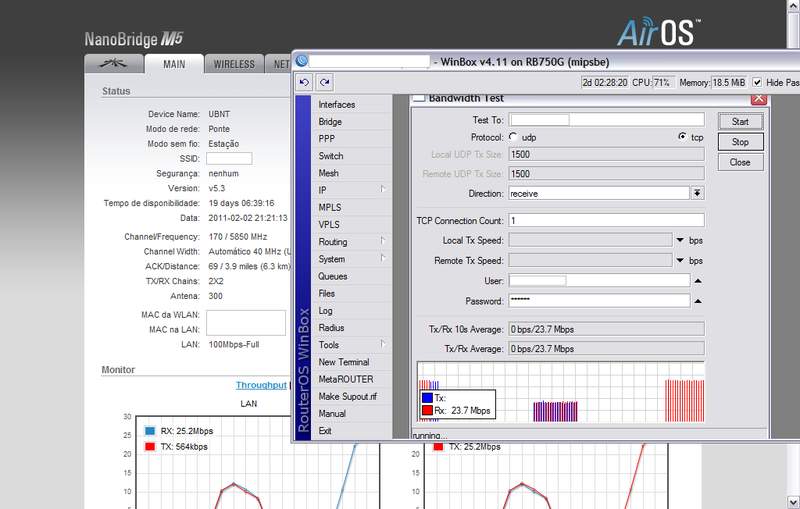Image resolution: width=800 pixels, height=509 pixels.
Task: Collapse the User field arrow
Action: [x=698, y=281]
